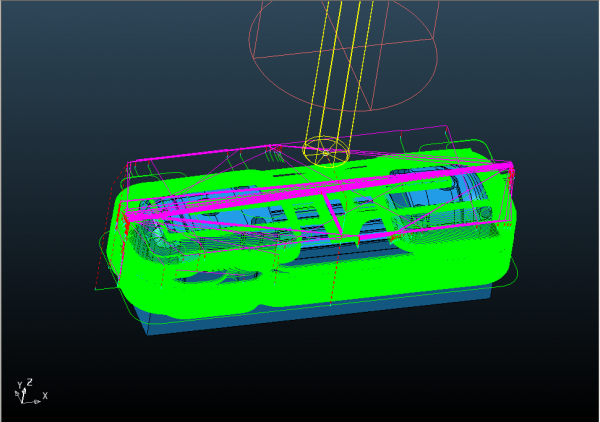Select the yellow cutting tool tip circle
Screen dimensions: 600x422
pyautogui.click(x=325, y=151)
